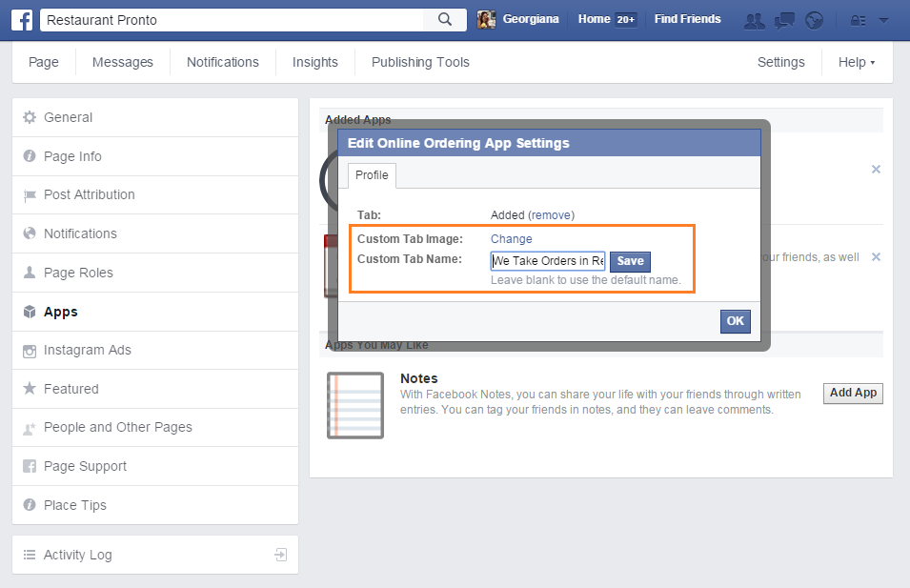The width and height of the screenshot is (910, 588).
Task: Select General in settings sidebar
Action: [155, 117]
